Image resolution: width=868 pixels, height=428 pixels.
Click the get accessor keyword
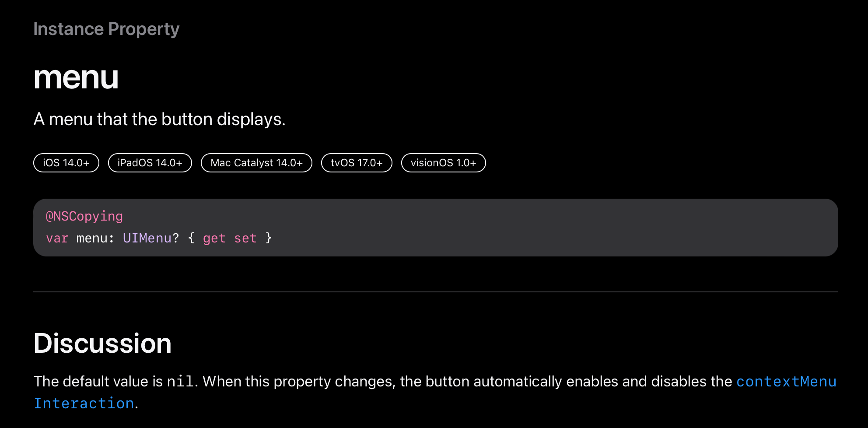[214, 238]
